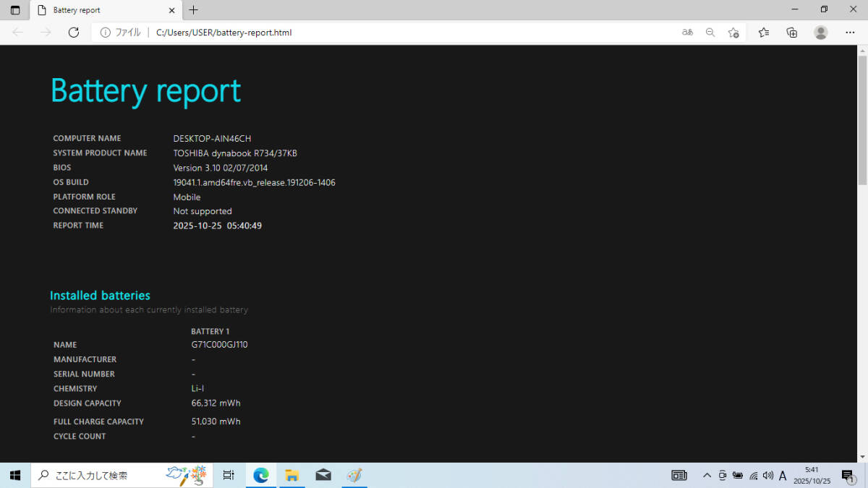
Task: Open the volume speaker icon
Action: point(767,475)
